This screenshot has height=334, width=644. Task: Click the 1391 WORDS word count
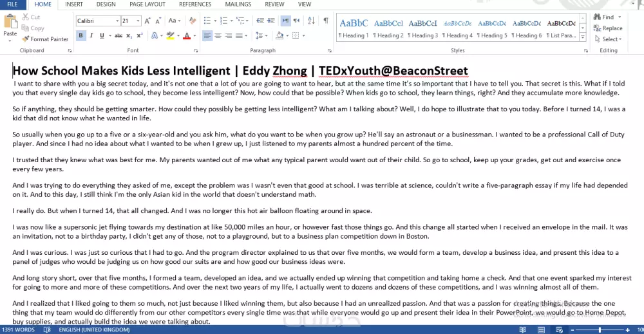point(17,329)
